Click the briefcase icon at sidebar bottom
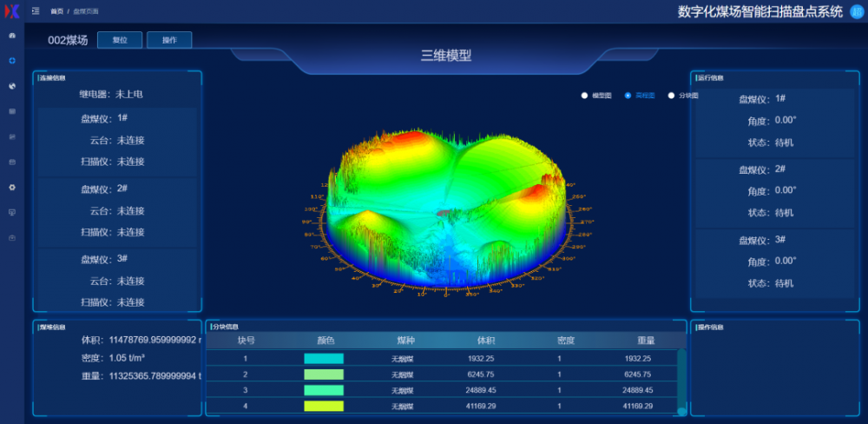The width and height of the screenshot is (868, 424). click(x=12, y=237)
